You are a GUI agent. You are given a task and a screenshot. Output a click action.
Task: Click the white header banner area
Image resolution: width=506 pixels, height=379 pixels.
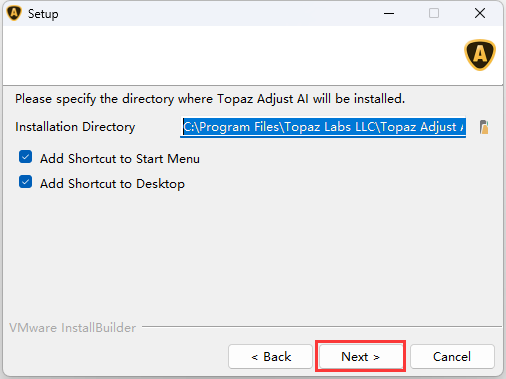[233, 55]
